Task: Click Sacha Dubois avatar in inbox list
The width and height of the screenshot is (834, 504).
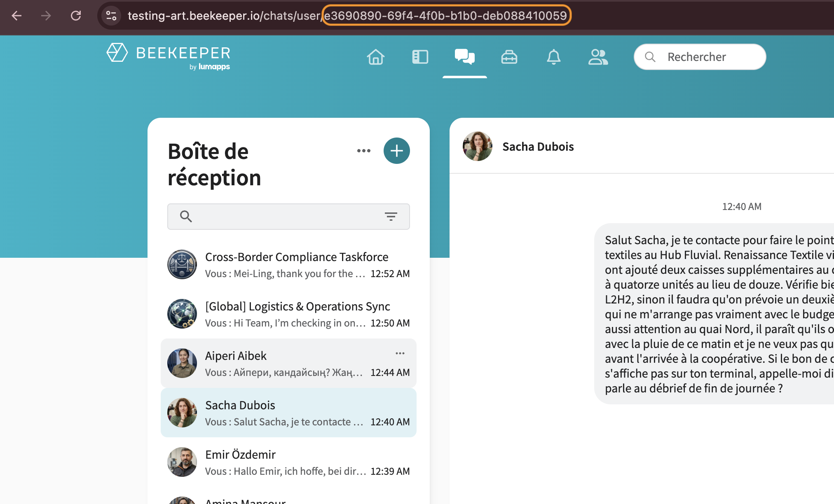Action: click(x=182, y=413)
